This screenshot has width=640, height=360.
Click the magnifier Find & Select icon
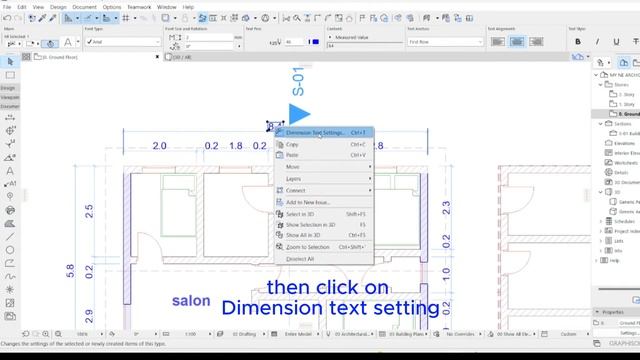tap(297, 18)
